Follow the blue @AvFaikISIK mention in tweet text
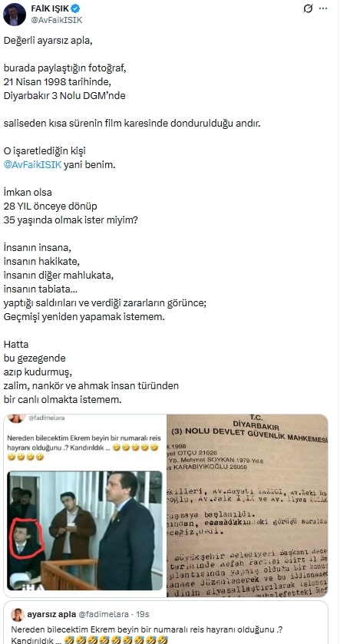This screenshot has height=644, width=340. 32,165
